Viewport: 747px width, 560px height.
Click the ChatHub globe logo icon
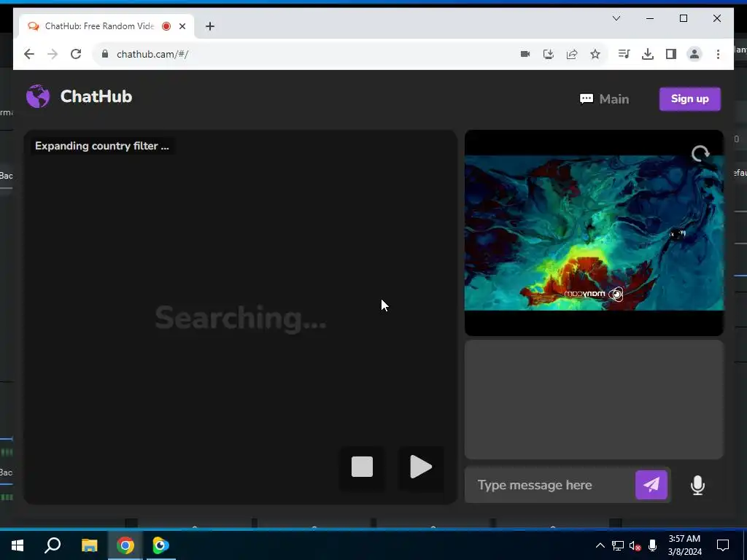tap(38, 96)
